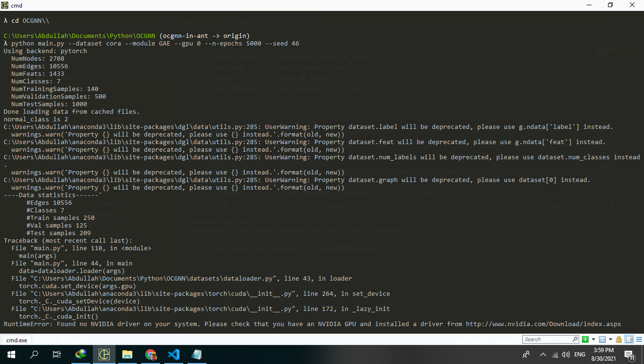The image size is (644, 364).
Task: Launch Google Chrome from the taskbar
Action: [x=150, y=354]
